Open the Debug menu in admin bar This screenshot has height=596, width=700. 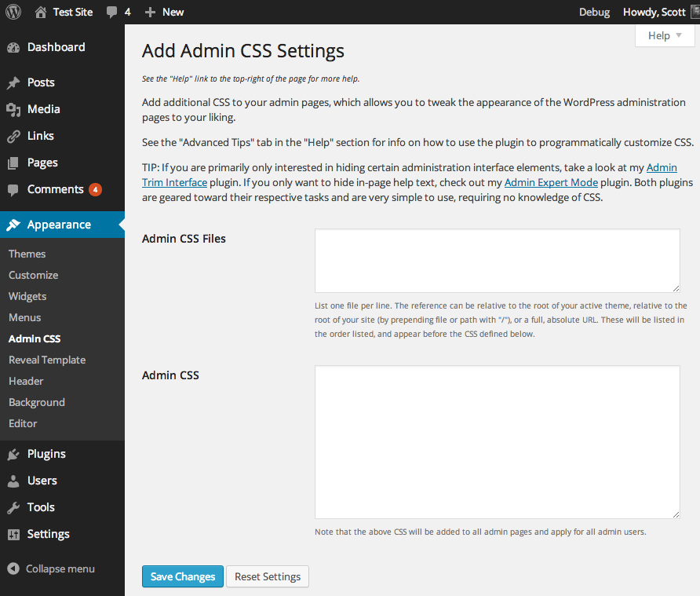tap(594, 12)
